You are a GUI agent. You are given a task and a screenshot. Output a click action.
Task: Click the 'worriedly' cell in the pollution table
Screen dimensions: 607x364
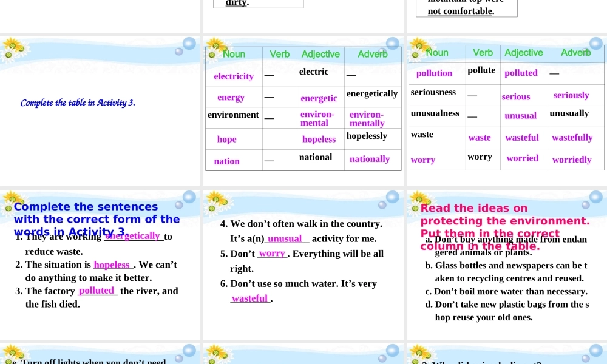point(571,160)
